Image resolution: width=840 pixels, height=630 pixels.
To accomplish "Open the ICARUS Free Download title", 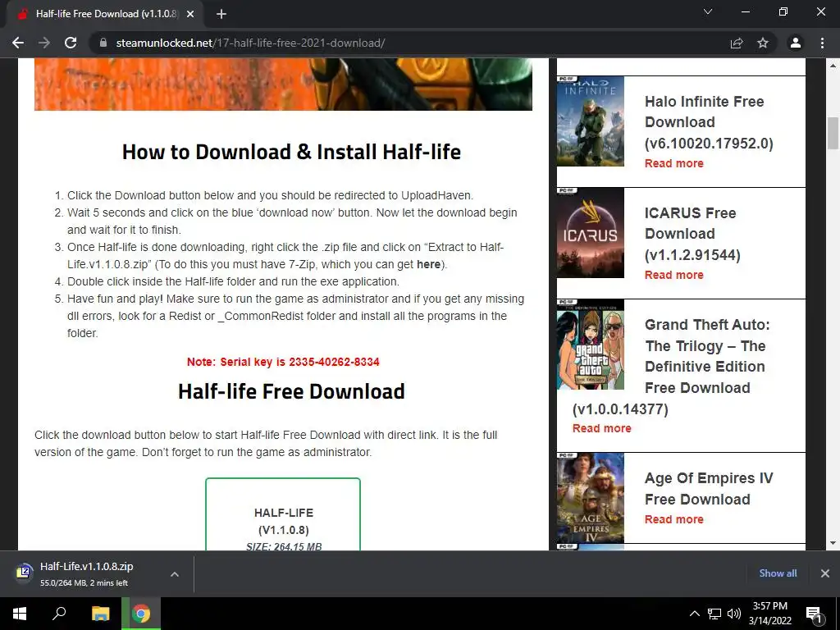I will pos(692,234).
